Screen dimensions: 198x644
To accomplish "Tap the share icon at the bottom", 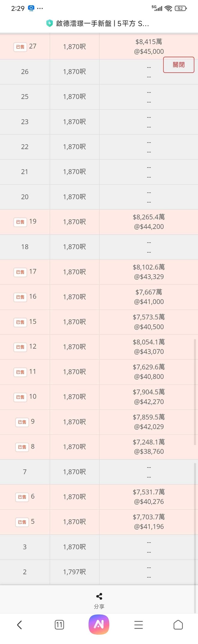I will pyautogui.click(x=99, y=596).
